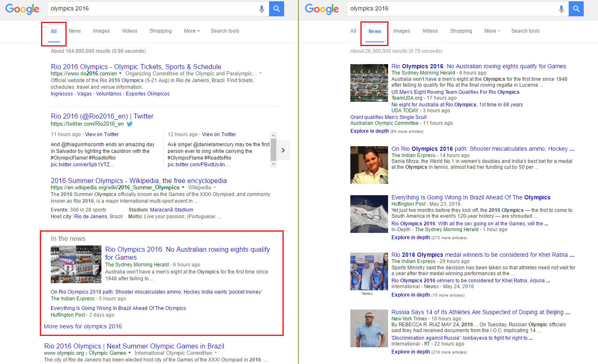Viewport: 598px width, 364px height.
Task: Click 'More news for olympics 2016'
Action: [82, 326]
